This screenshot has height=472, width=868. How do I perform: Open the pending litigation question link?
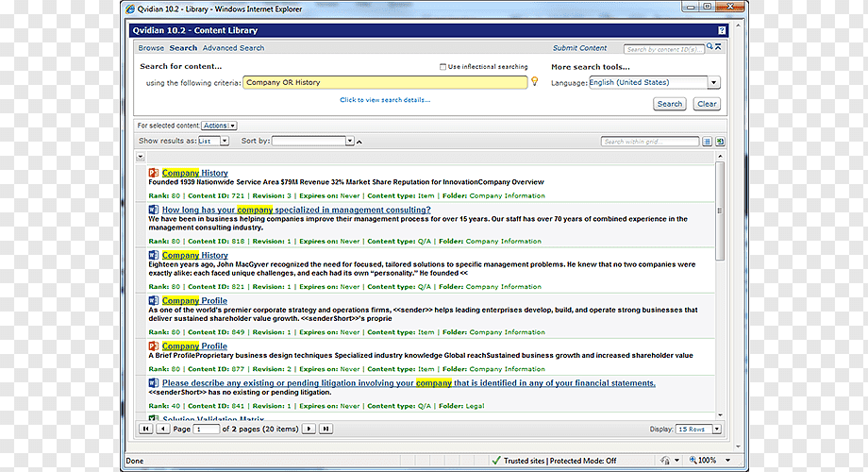409,383
